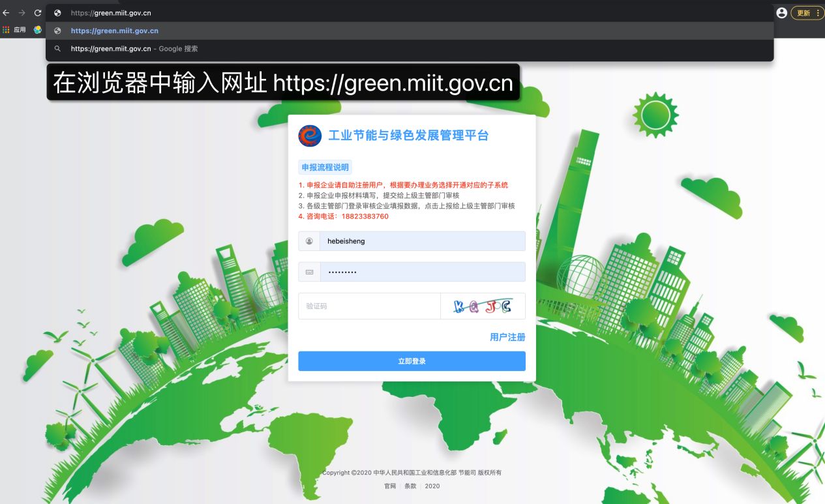Open the Chrome profile avatar icon
The width and height of the screenshot is (825, 504).
click(781, 12)
